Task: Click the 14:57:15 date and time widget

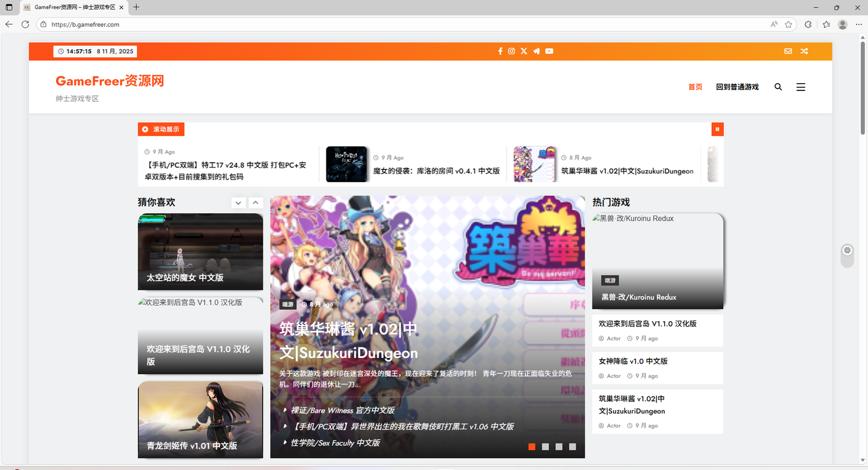Action: 95,51
